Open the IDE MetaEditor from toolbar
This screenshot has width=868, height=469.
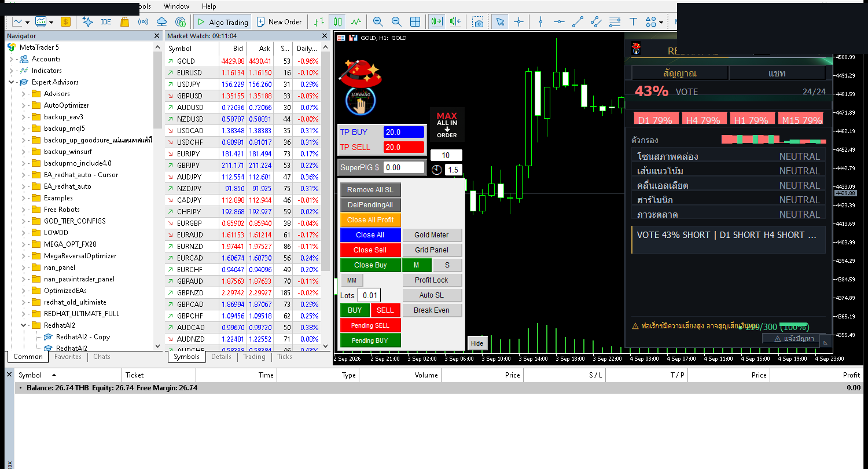tap(106, 22)
